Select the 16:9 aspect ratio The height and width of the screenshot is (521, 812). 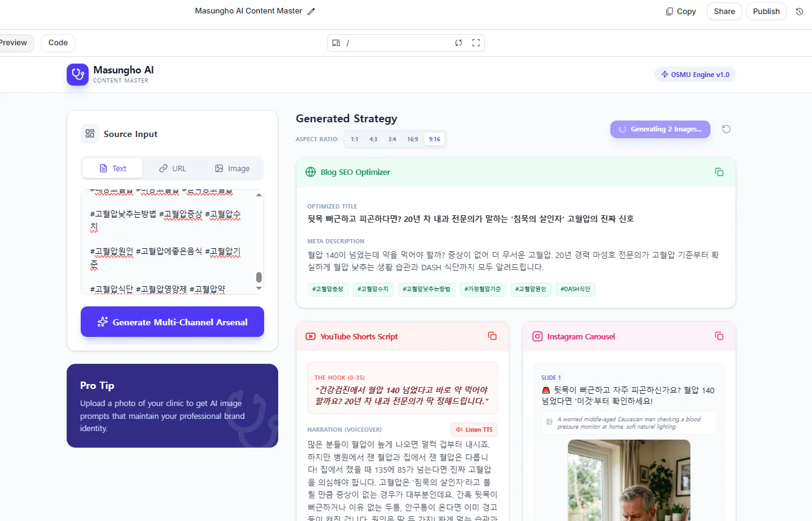413,139
